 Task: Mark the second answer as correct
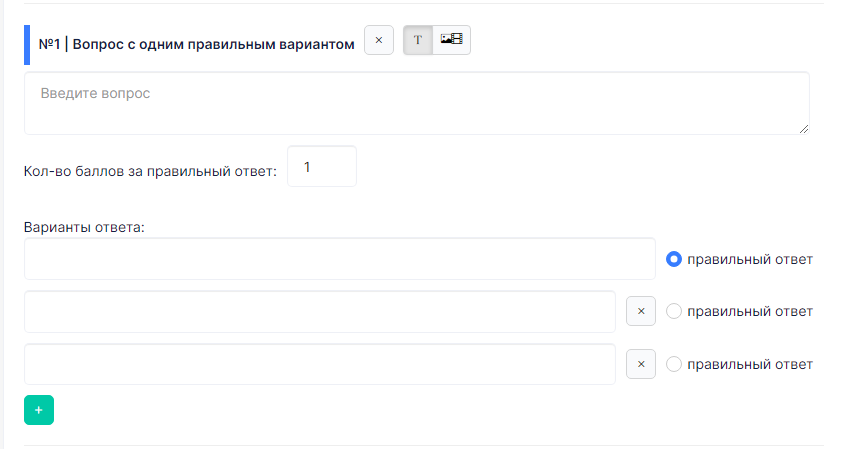pyautogui.click(x=674, y=311)
